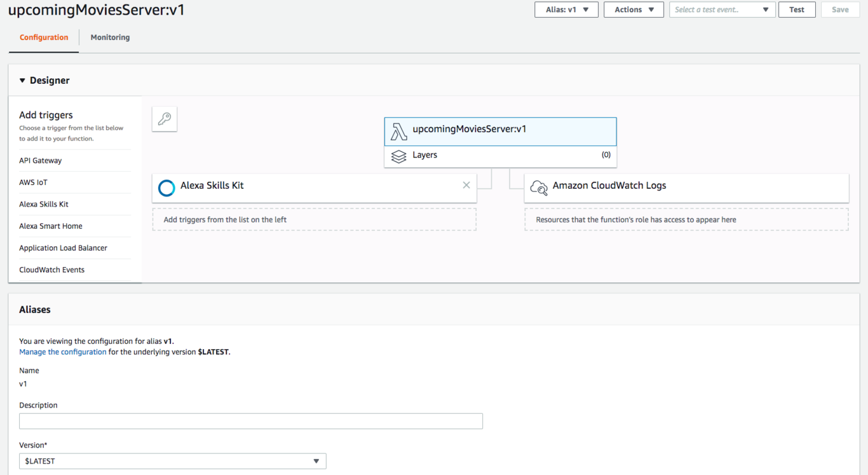Click the Alexa Skills Kit ring icon
The image size is (868, 475).
(166, 188)
